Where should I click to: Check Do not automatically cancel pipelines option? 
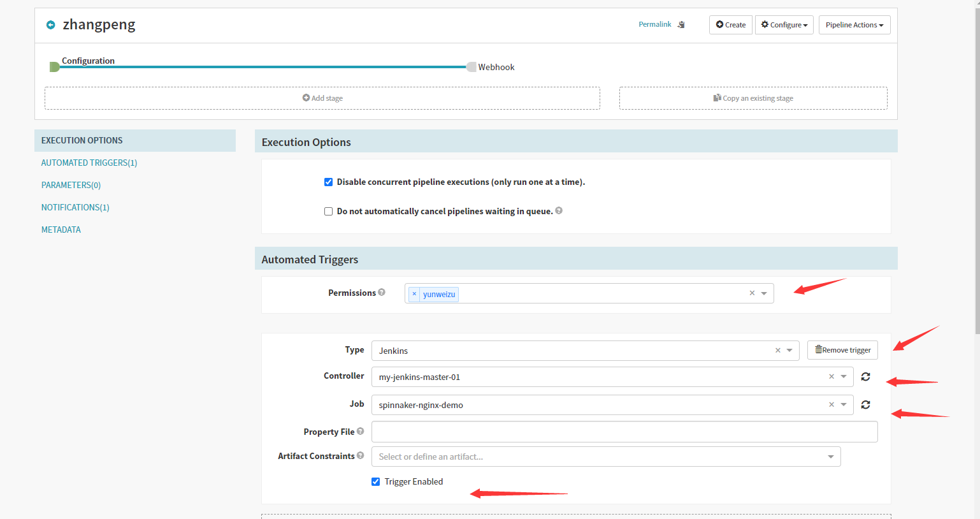(328, 212)
